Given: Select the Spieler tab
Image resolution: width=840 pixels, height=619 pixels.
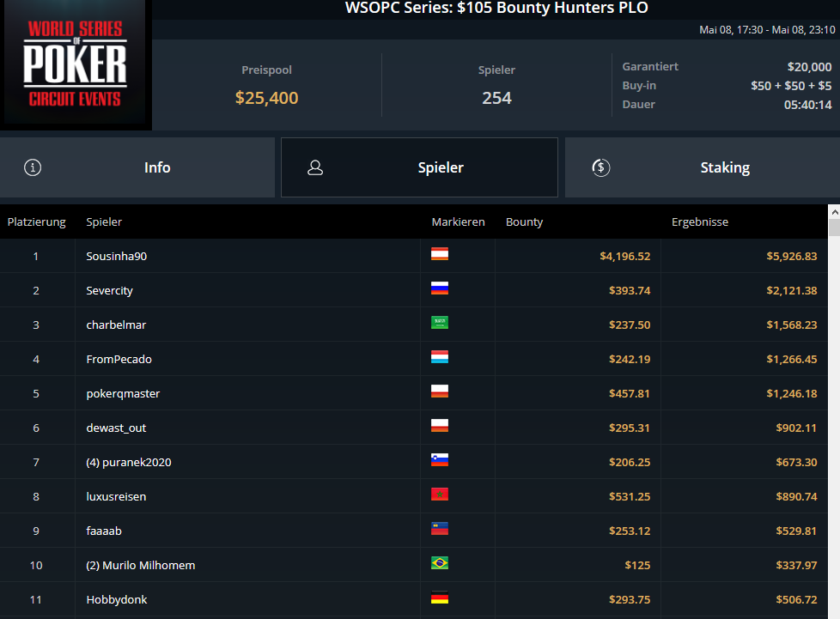Looking at the screenshot, I should 419,167.
